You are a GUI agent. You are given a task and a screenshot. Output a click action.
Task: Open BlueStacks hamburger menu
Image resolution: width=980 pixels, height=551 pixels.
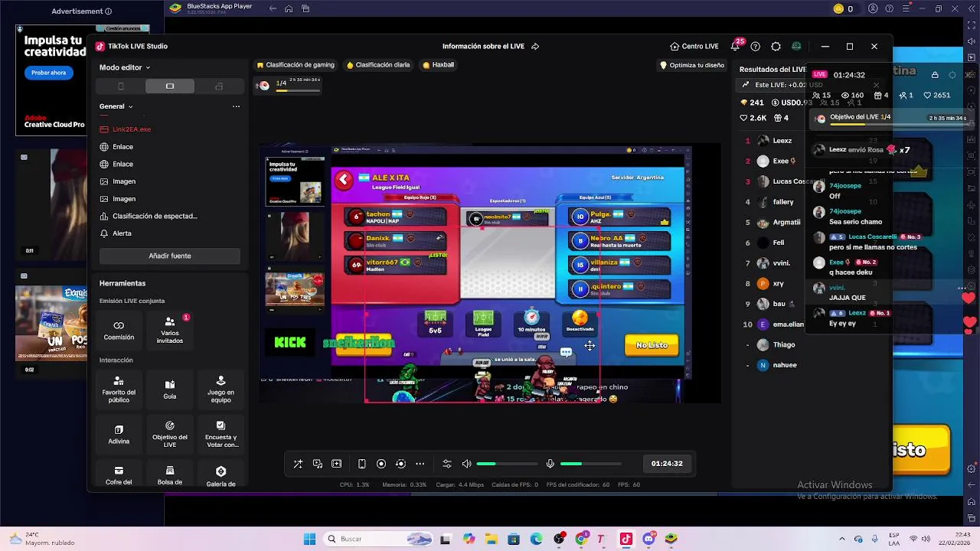tap(905, 8)
